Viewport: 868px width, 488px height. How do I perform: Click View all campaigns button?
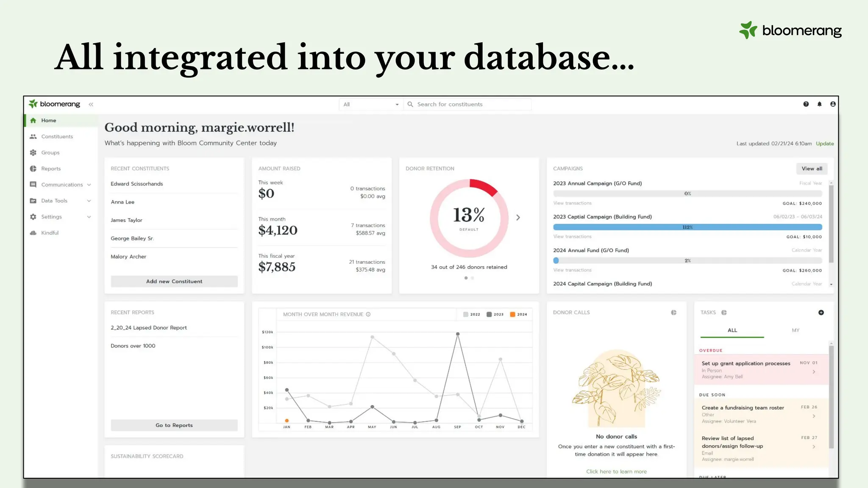point(812,169)
